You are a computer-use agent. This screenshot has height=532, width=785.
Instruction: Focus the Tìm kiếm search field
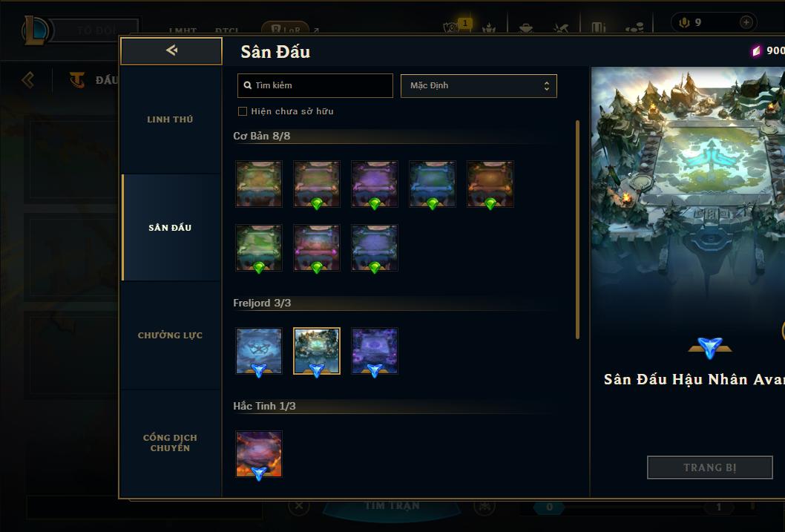(315, 85)
